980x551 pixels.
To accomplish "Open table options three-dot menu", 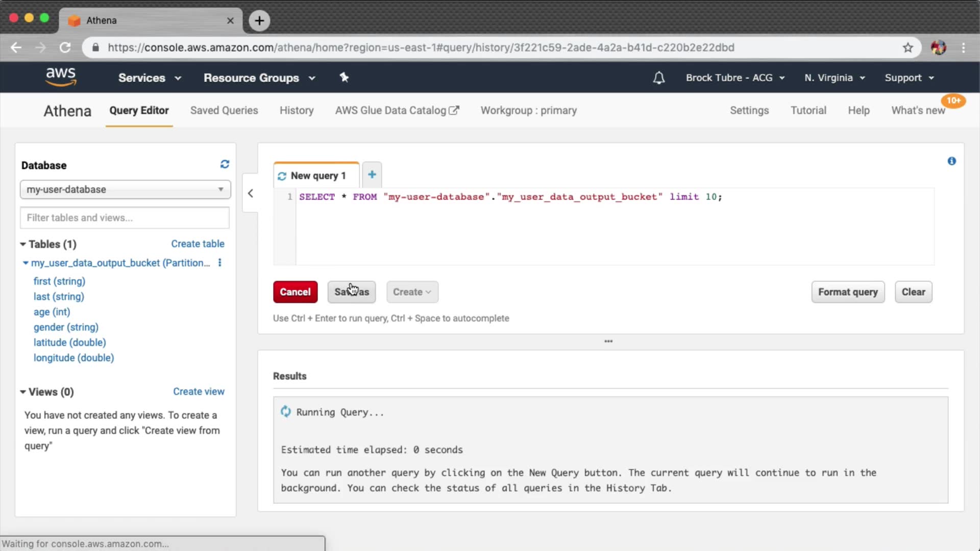I will [220, 263].
